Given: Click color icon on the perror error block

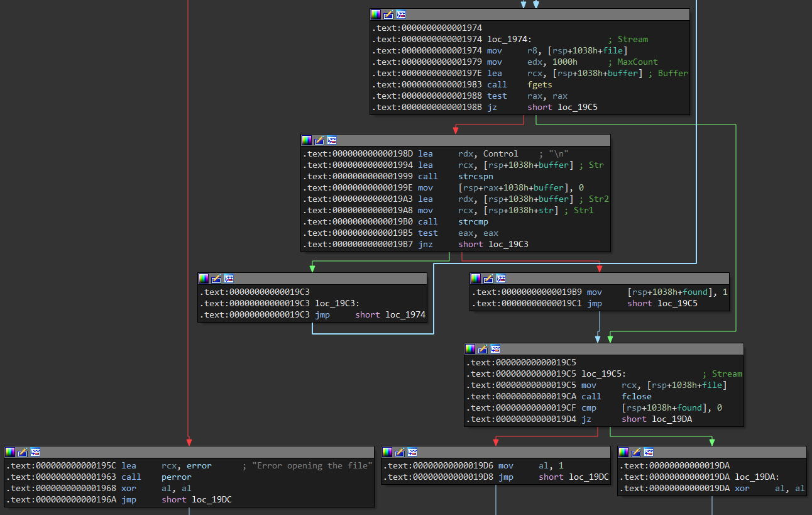Looking at the screenshot, I should pos(10,451).
